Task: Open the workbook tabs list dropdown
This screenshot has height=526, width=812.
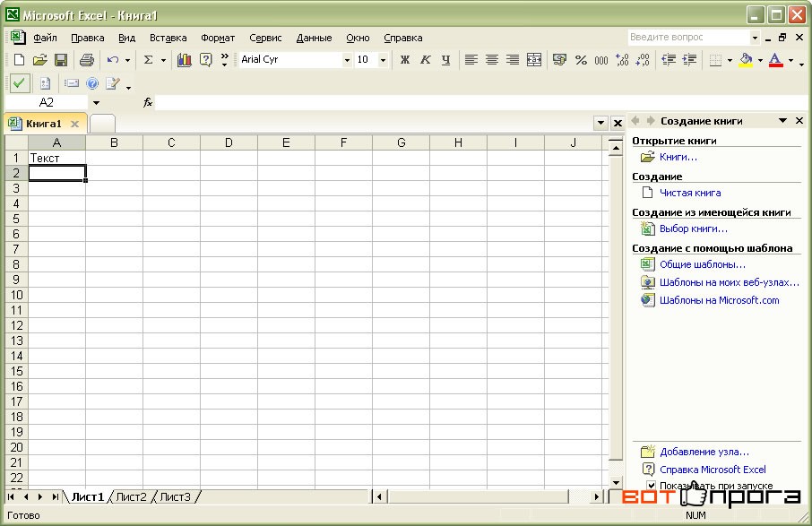Action: point(600,123)
